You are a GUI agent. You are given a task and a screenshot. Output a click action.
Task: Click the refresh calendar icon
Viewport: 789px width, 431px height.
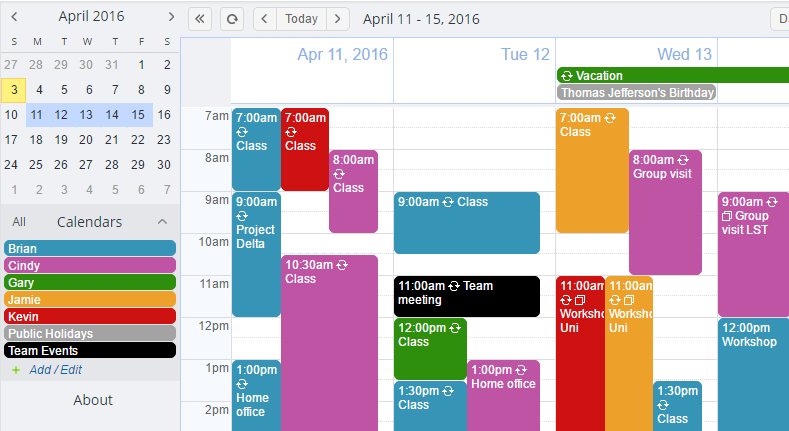(x=232, y=19)
